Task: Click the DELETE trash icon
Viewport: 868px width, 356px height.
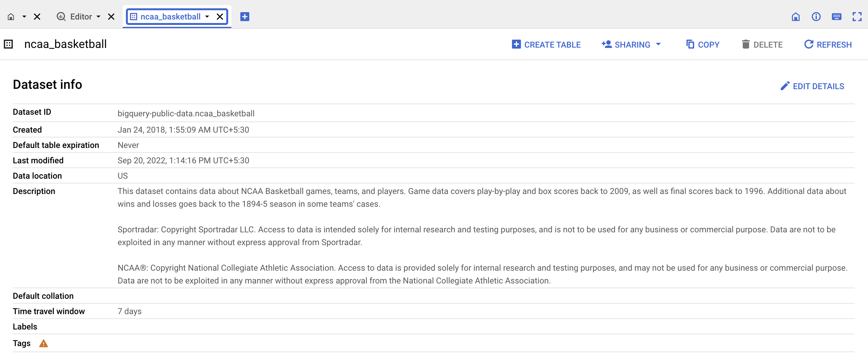Action: [x=746, y=44]
